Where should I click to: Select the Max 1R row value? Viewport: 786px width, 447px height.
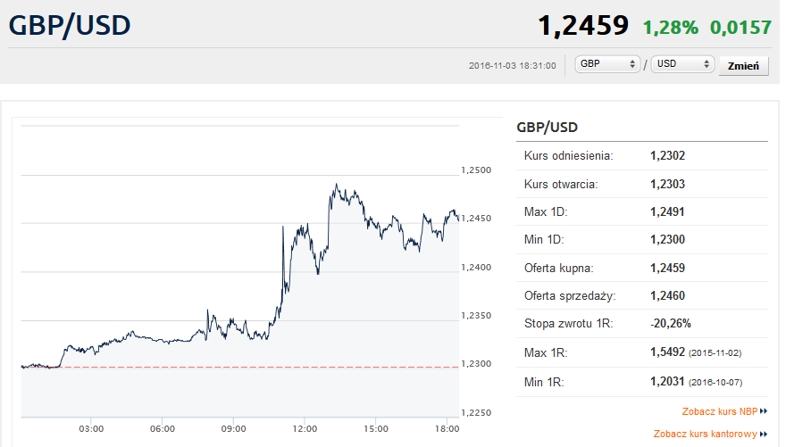click(x=696, y=352)
